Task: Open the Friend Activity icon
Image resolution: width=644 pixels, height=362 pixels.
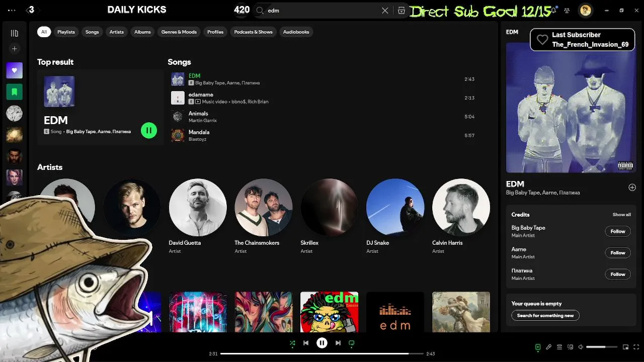Action: point(567,10)
